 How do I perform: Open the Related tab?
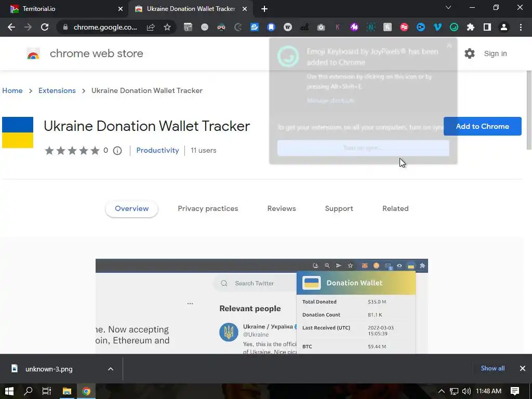pyautogui.click(x=395, y=209)
